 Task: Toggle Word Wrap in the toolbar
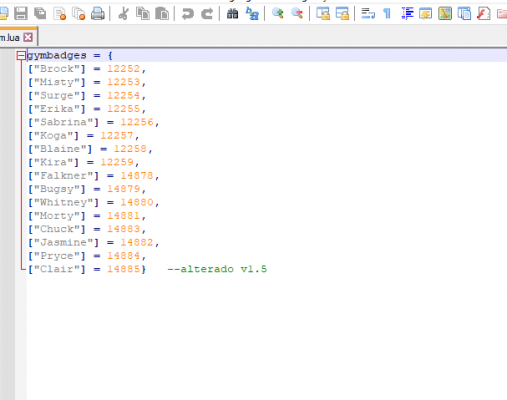point(368,14)
